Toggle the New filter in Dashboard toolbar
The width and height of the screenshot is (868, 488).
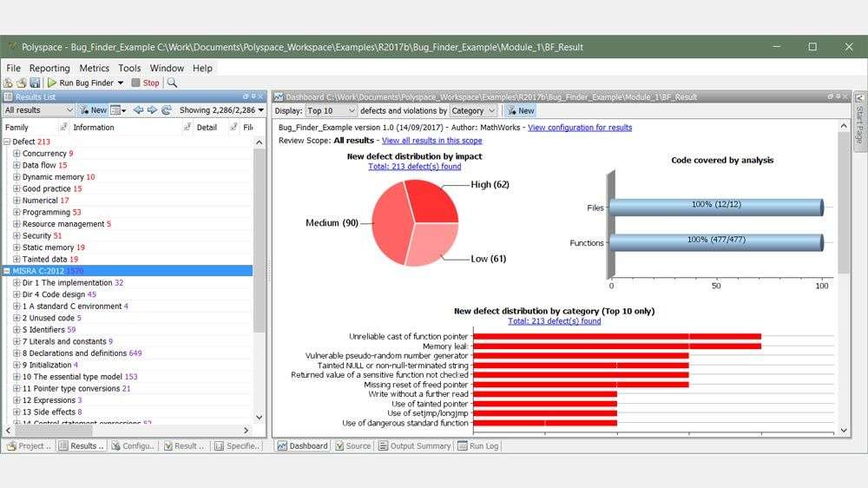(x=521, y=111)
